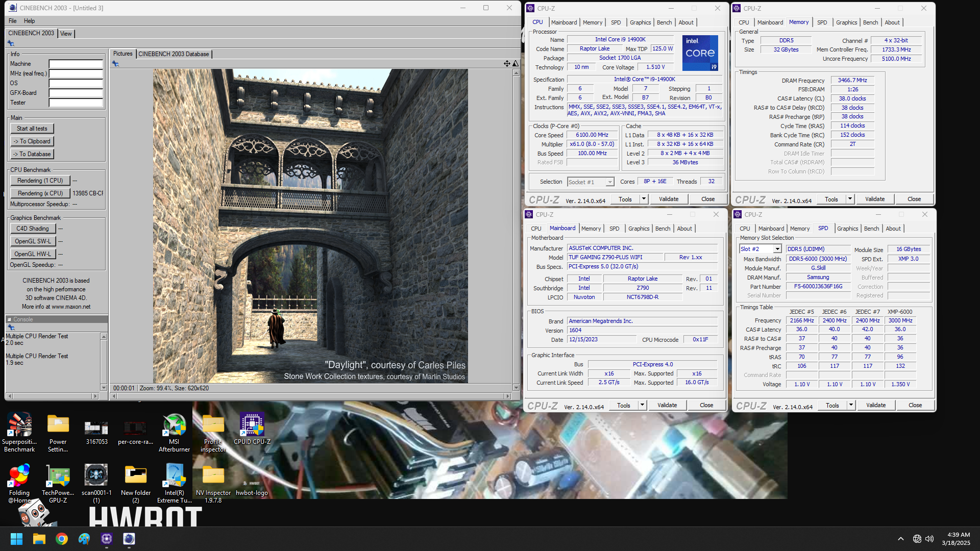The height and width of the screenshot is (551, 980).
Task: Open Tools dropdown arrow in SPD-tab CPU-Z window
Action: 851,405
